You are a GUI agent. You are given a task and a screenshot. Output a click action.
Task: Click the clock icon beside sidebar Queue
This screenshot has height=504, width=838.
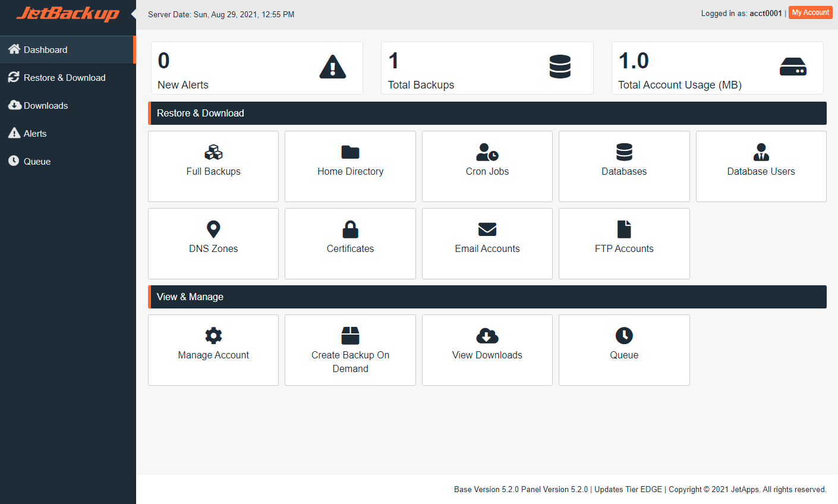(14, 161)
